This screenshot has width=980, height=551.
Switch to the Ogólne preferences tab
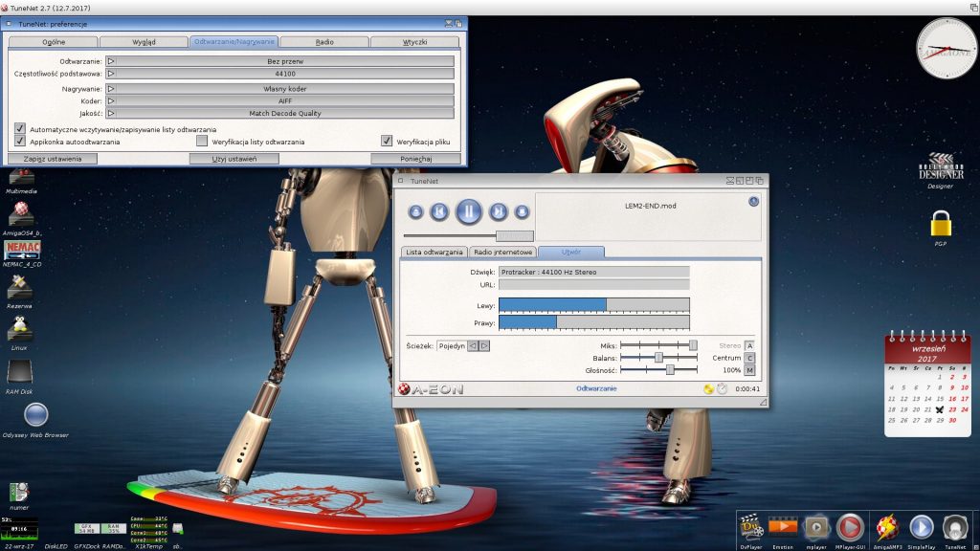point(54,42)
